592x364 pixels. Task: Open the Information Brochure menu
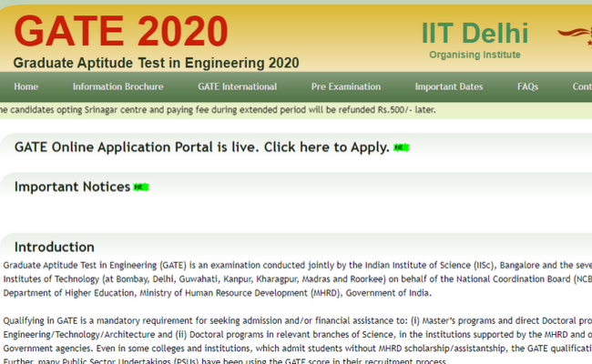pyautogui.click(x=117, y=86)
